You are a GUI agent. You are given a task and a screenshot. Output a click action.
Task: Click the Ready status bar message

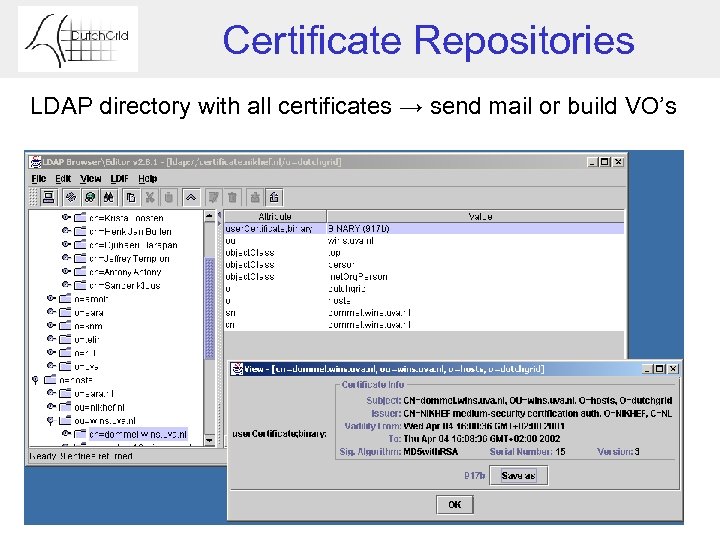pyautogui.click(x=81, y=456)
